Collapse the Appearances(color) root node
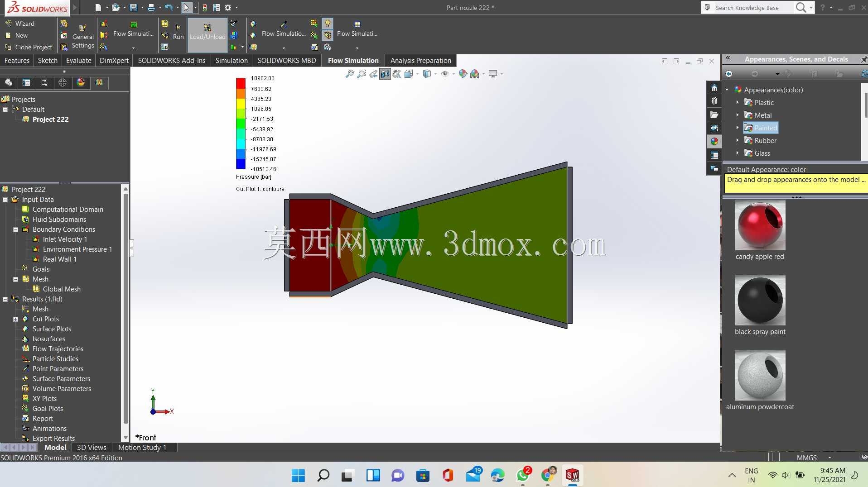Viewport: 868px width, 487px height. pyautogui.click(x=727, y=90)
